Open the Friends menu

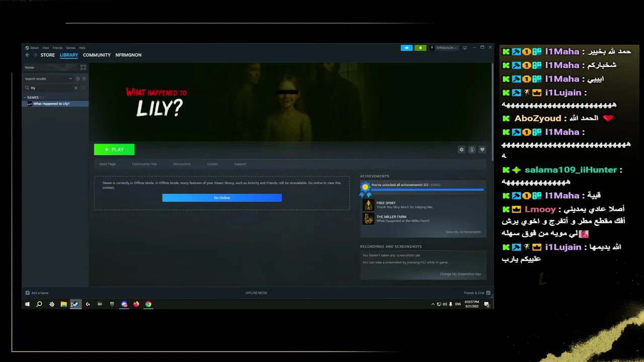click(x=57, y=48)
